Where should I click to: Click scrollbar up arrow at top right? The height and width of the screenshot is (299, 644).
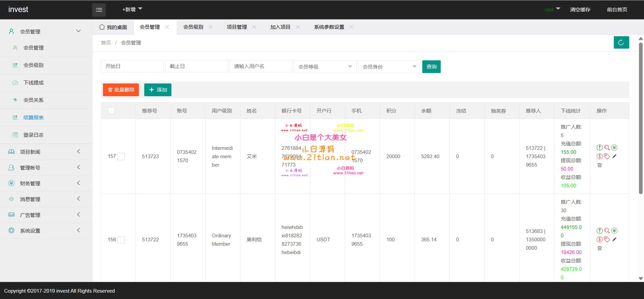(x=641, y=39)
